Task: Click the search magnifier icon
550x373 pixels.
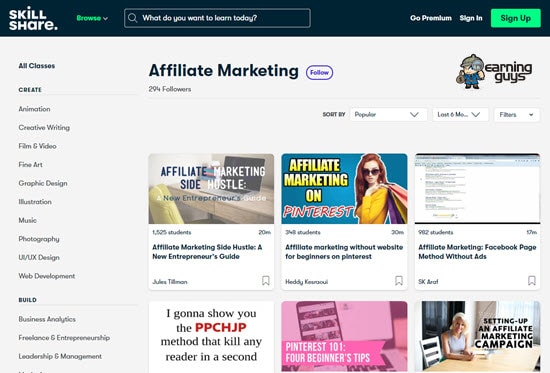Action: [x=132, y=18]
